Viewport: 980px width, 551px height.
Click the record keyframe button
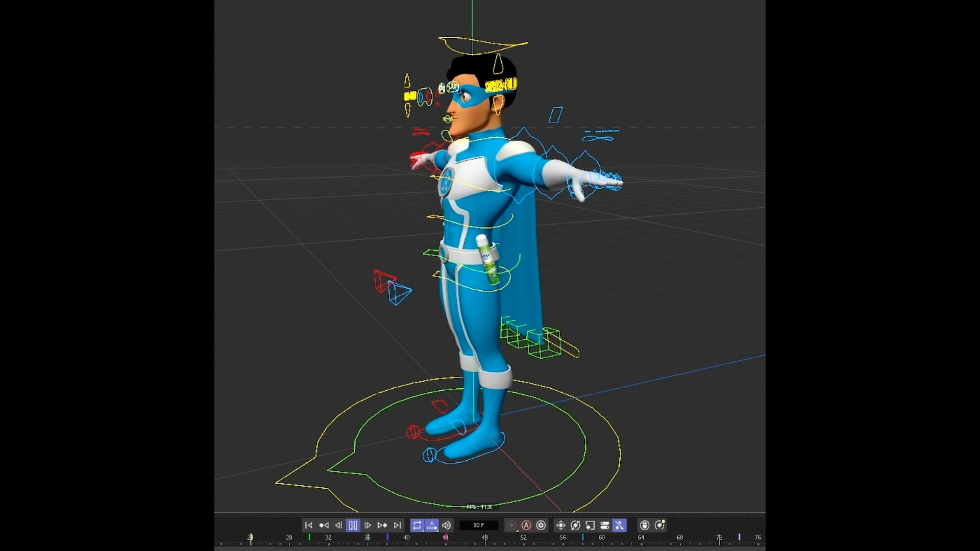tap(512, 525)
